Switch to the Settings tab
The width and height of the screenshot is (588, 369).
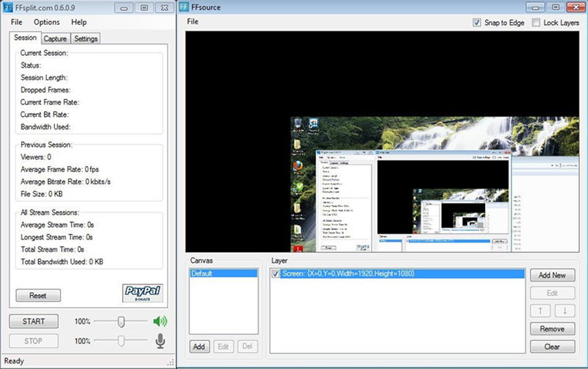click(x=86, y=39)
